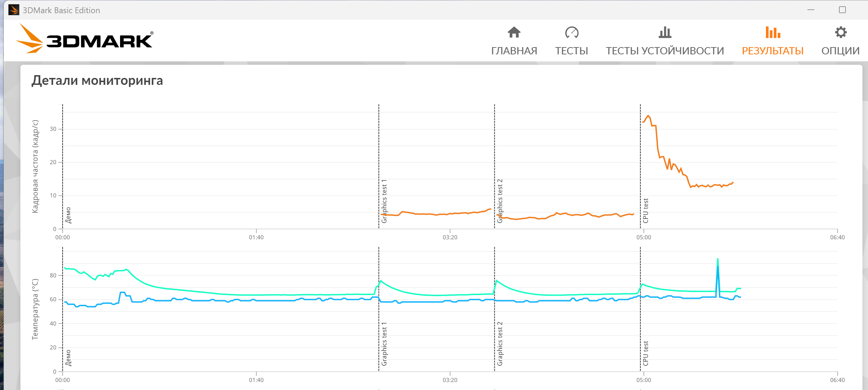Click the orange results chart icon
This screenshot has width=868, height=390.
click(773, 32)
